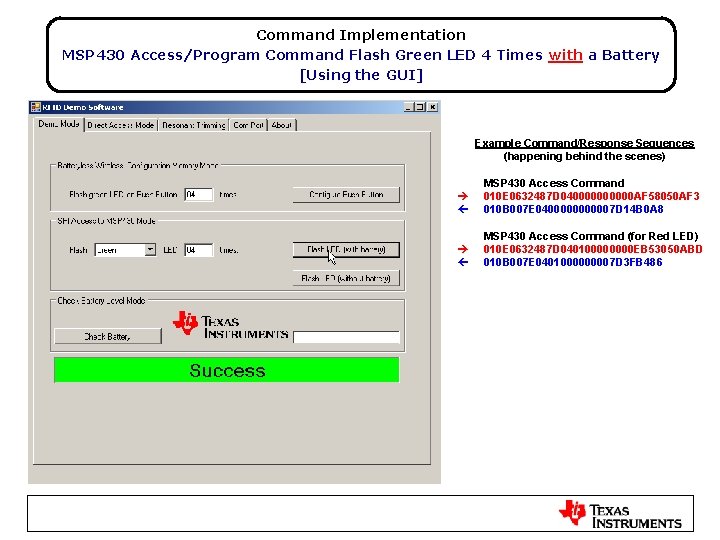Open the About tab
The height and width of the screenshot is (540, 720).
coord(281,125)
